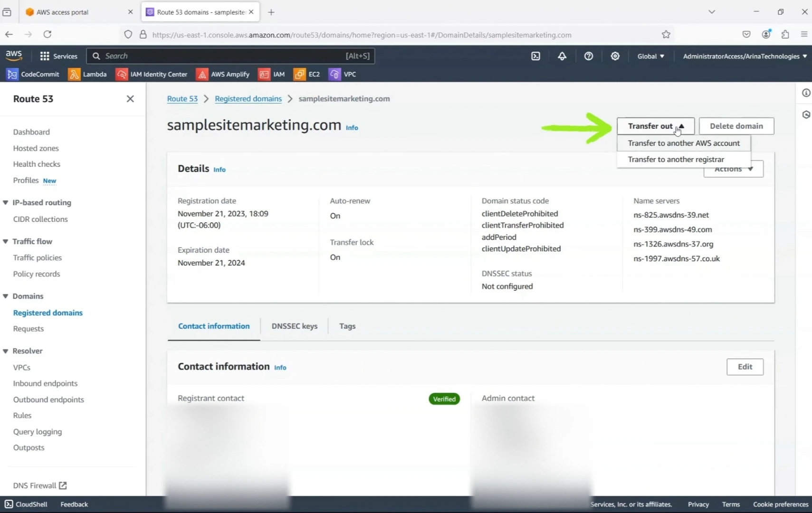Open Cookie preferences in footer
This screenshot has width=812, height=513.
pos(781,504)
